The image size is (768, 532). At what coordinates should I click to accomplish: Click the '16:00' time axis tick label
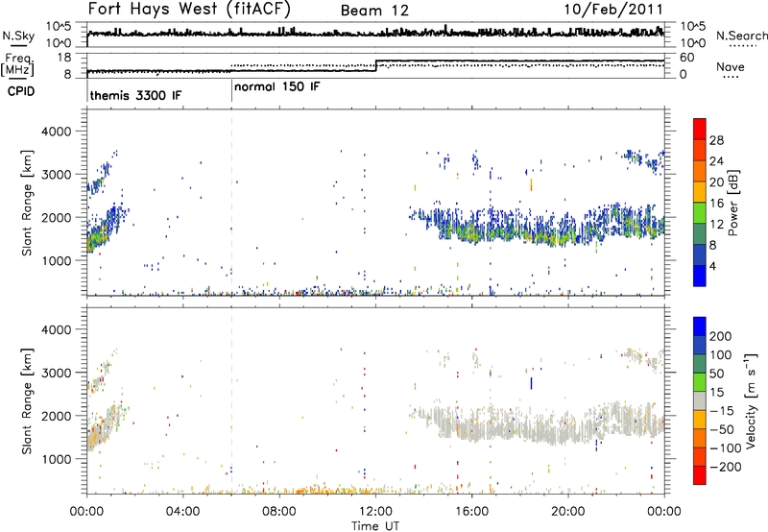pyautogui.click(x=471, y=512)
